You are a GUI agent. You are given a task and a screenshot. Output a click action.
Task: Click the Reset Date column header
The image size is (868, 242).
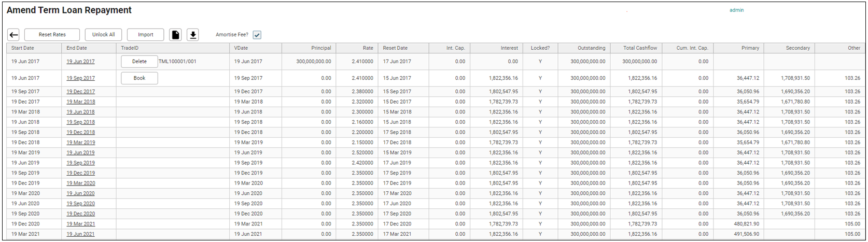tap(395, 48)
